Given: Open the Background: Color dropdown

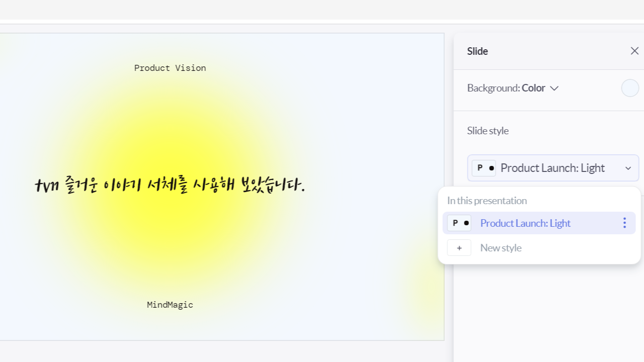Looking at the screenshot, I should click(x=513, y=88).
